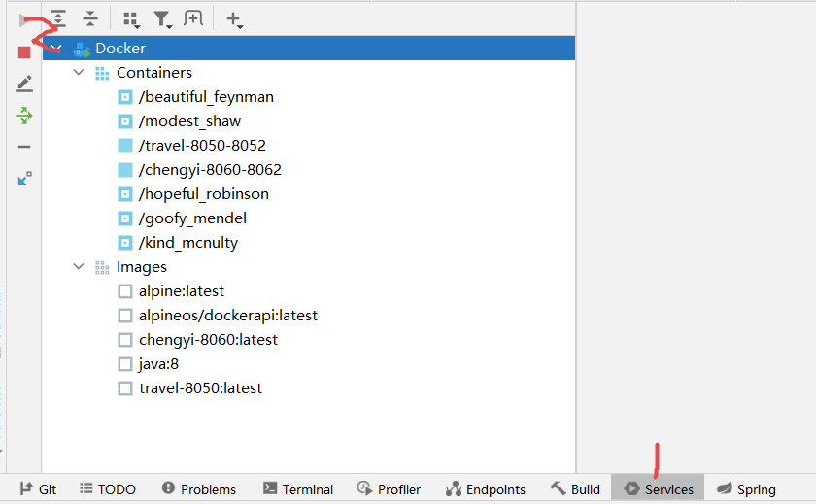Open the Profiler tool window tab
Screen dimensions: 816x504
389,488
